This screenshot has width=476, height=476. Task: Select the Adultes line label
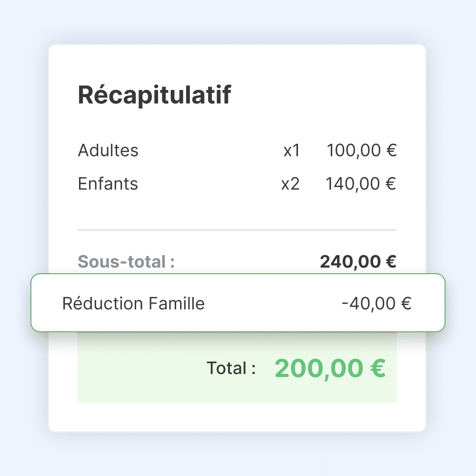pyautogui.click(x=108, y=150)
